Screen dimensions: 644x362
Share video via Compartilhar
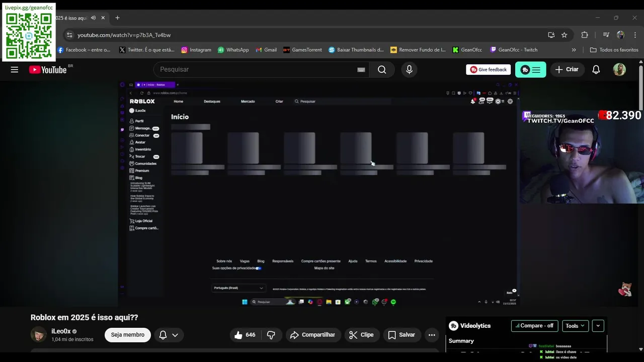pyautogui.click(x=313, y=335)
